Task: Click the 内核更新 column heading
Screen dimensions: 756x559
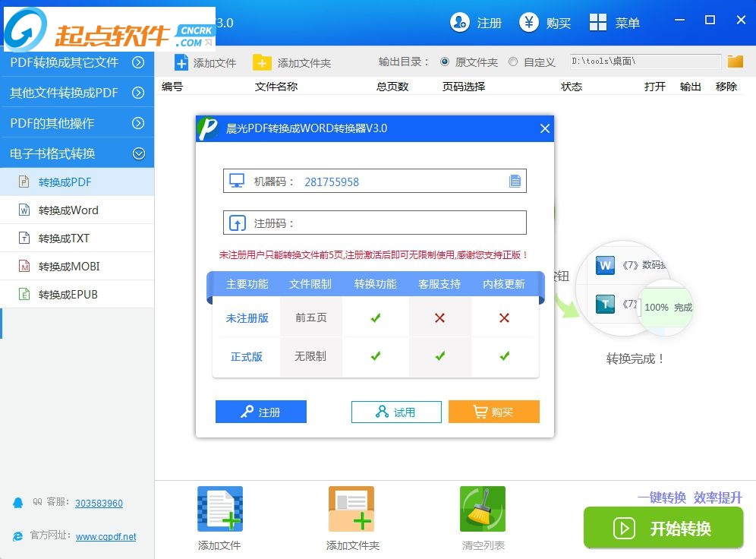Action: coord(504,284)
